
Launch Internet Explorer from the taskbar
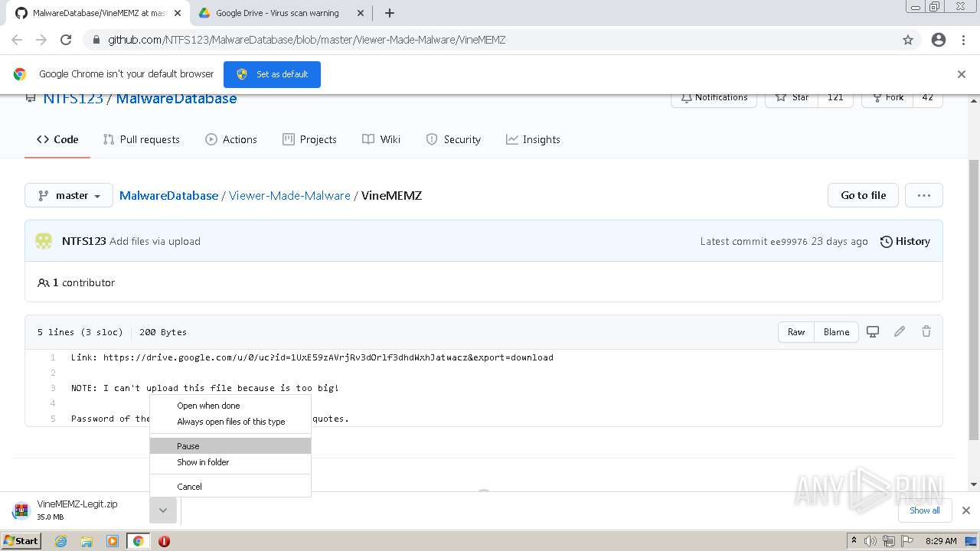pyautogui.click(x=61, y=541)
